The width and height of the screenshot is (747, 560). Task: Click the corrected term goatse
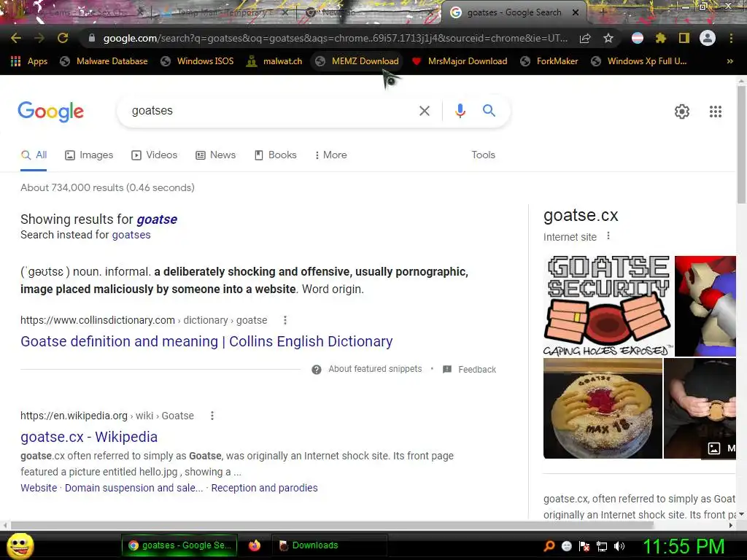coord(157,219)
